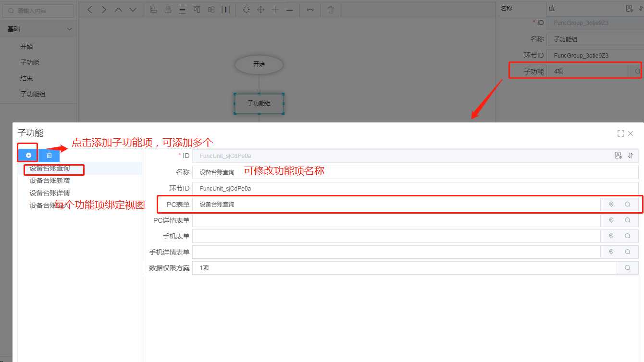644x362 pixels.
Task: Click the search icon for PC详情表单
Action: tap(628, 220)
